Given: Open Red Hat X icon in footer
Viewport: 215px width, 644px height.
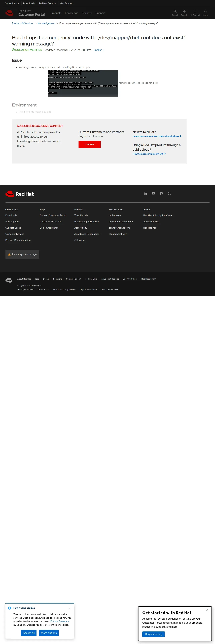Looking at the screenshot, I should click(x=169, y=193).
